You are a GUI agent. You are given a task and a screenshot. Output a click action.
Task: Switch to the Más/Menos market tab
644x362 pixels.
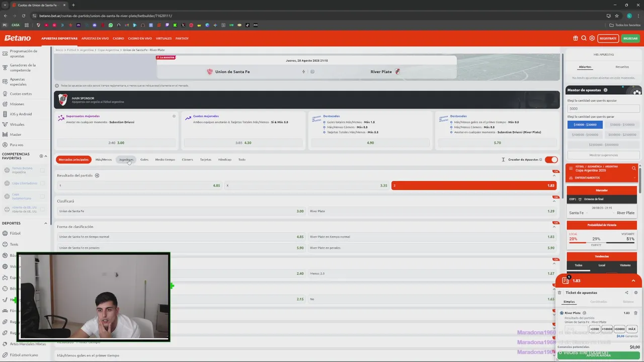tap(104, 159)
